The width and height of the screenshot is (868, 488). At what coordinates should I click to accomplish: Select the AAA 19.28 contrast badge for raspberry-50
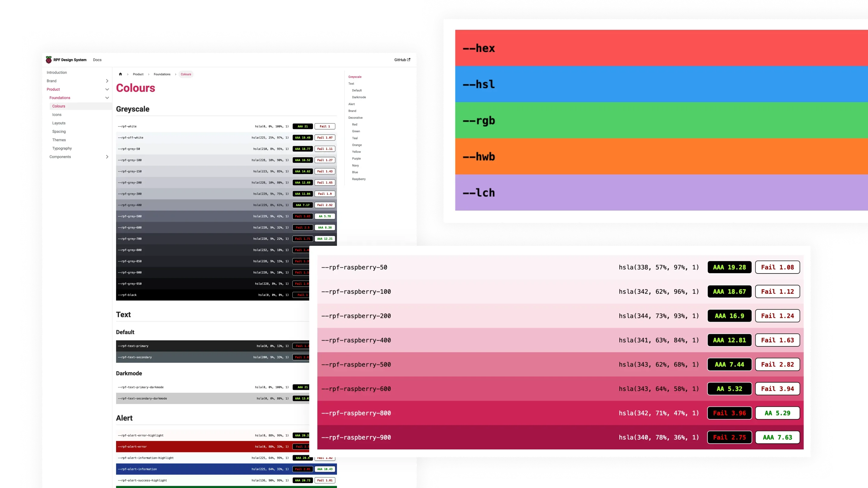click(729, 267)
